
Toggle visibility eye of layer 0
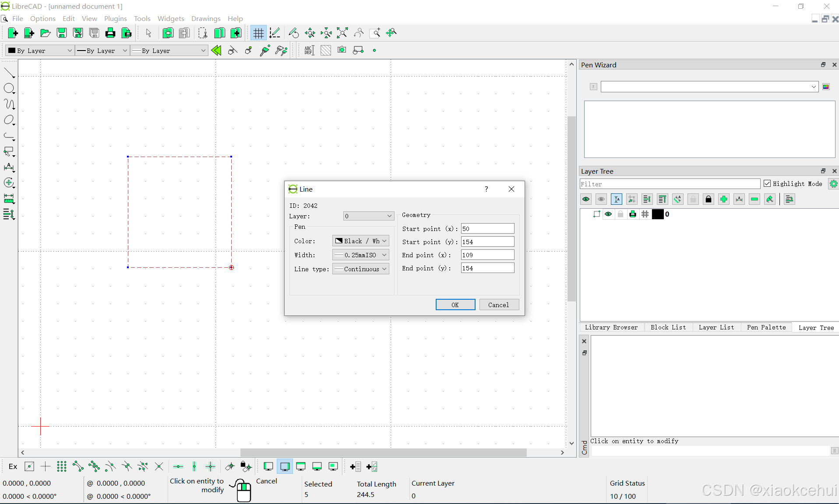(608, 214)
